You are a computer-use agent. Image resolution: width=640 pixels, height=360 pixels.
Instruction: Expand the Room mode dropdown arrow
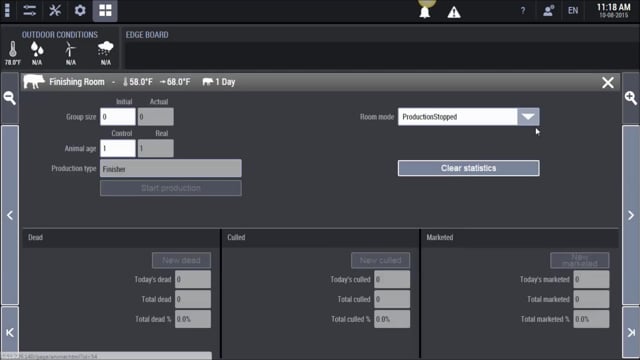click(x=528, y=117)
